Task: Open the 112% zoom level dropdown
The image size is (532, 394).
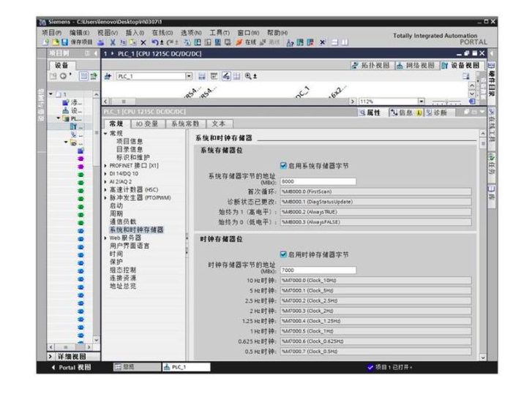Action: 421,102
